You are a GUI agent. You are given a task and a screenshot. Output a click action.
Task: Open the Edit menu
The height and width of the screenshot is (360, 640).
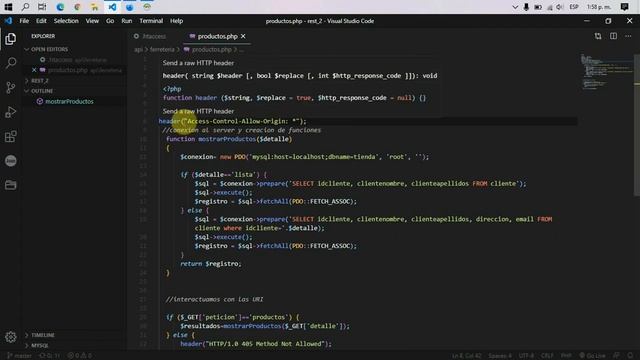[41, 21]
